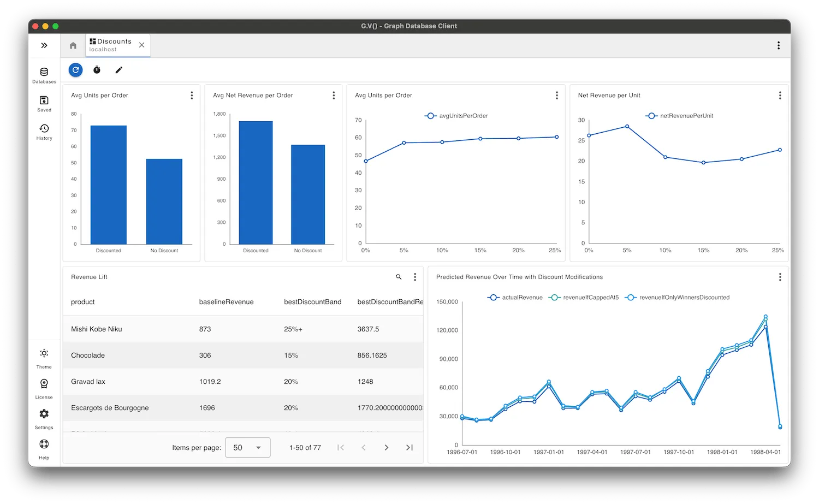Sort by bestDiscountBand column header

312,302
